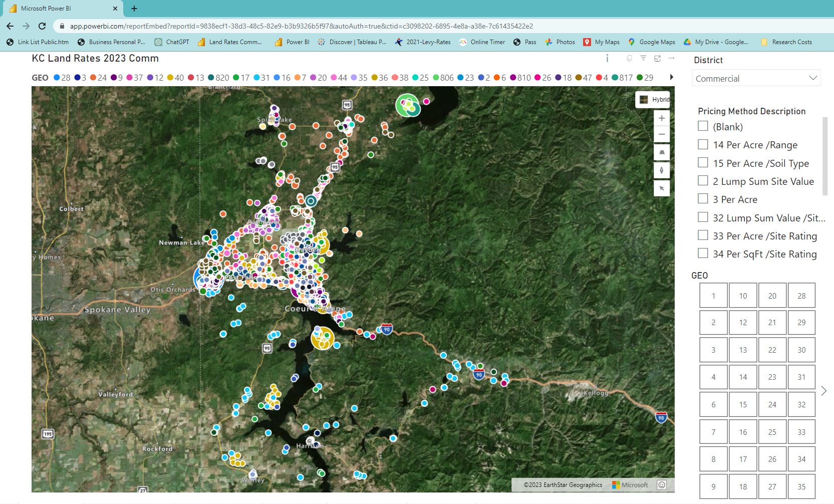Reset map rotation with compass button
This screenshot has height=504, width=834.
coord(662,170)
